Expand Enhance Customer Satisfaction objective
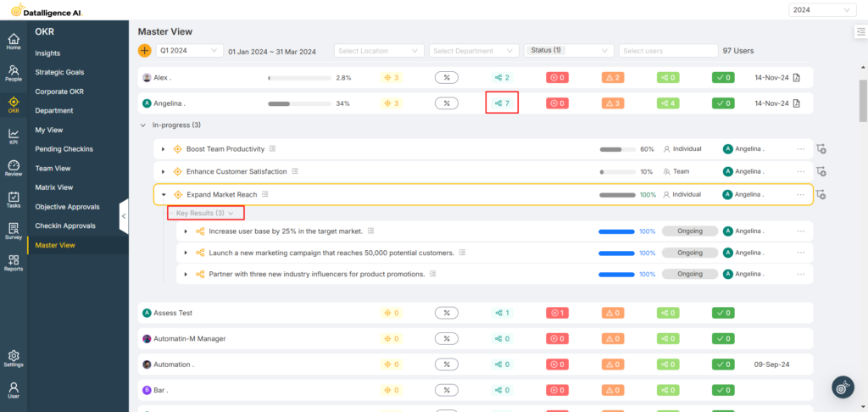Image resolution: width=868 pixels, height=412 pixels. 164,171
